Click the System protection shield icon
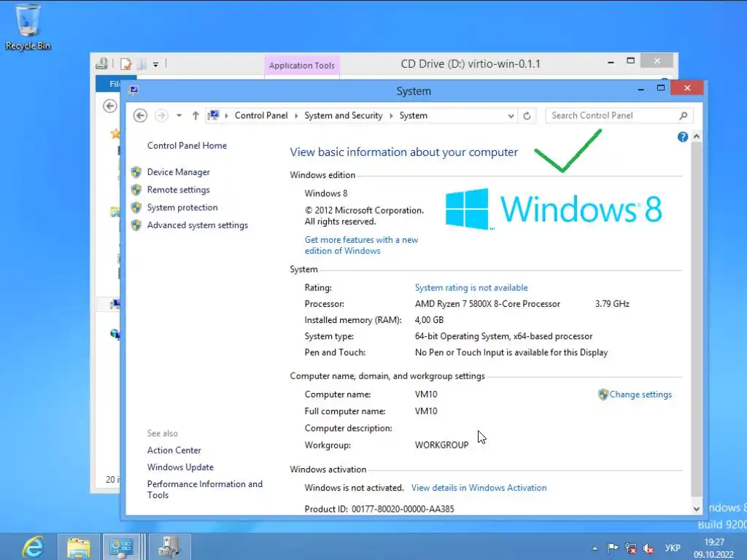This screenshot has width=747, height=560. point(136,207)
